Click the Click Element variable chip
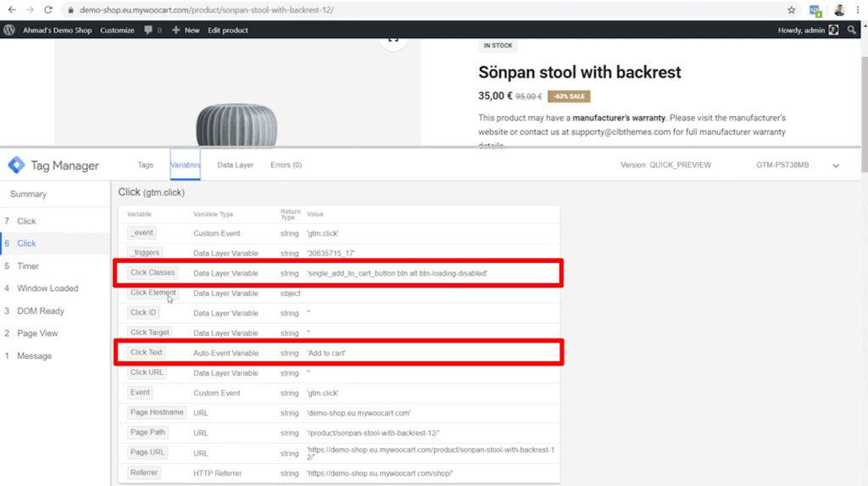Image resolution: width=868 pixels, height=486 pixels. (153, 293)
